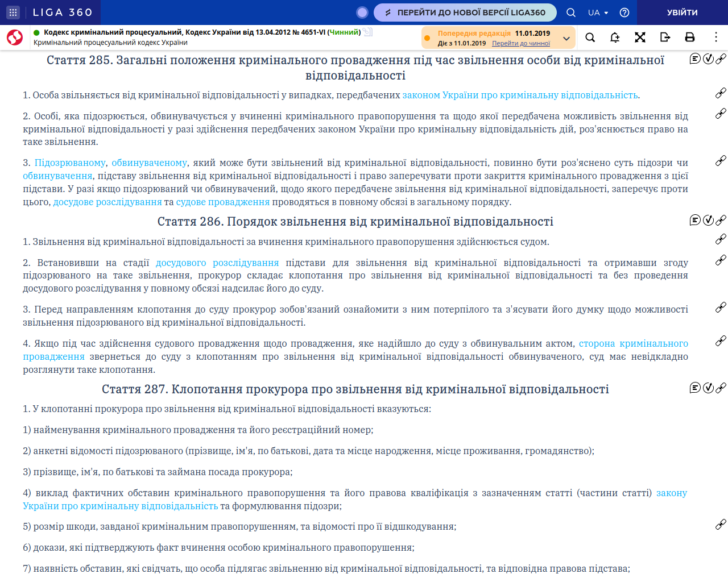
Task: Toggle the round switch beside new-version button
Action: 362,12
